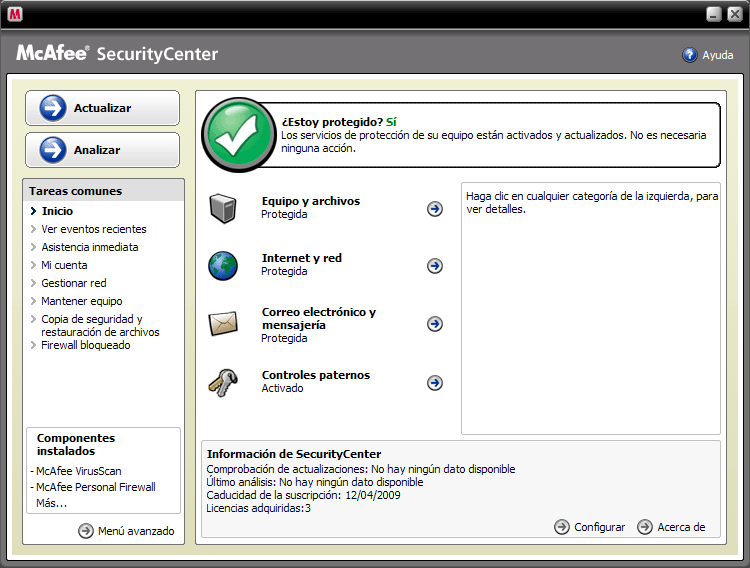Click the Equipo y archivos computer icon
Viewport: 750px width, 568px height.
tap(222, 208)
